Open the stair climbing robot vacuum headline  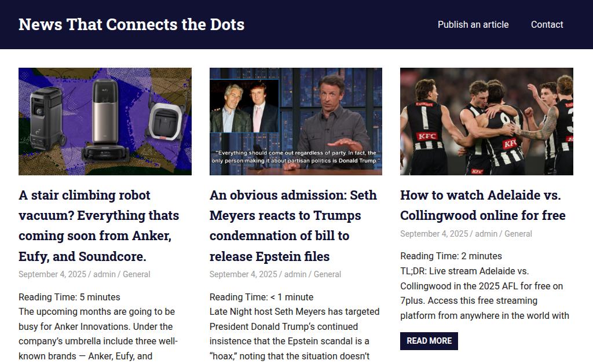98,226
